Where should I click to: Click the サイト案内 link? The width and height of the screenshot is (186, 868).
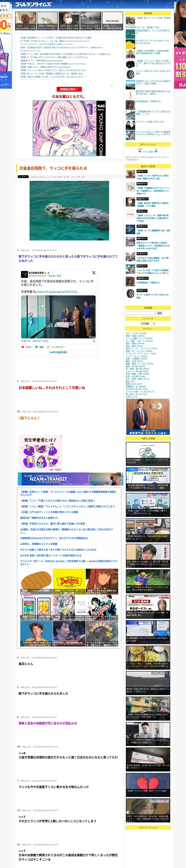pyautogui.click(x=148, y=152)
